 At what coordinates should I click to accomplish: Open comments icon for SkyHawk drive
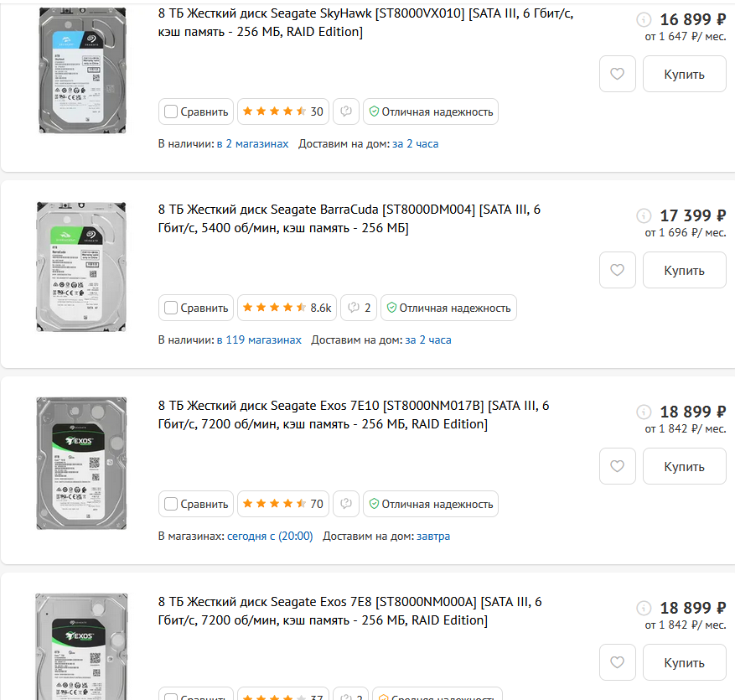(x=346, y=111)
